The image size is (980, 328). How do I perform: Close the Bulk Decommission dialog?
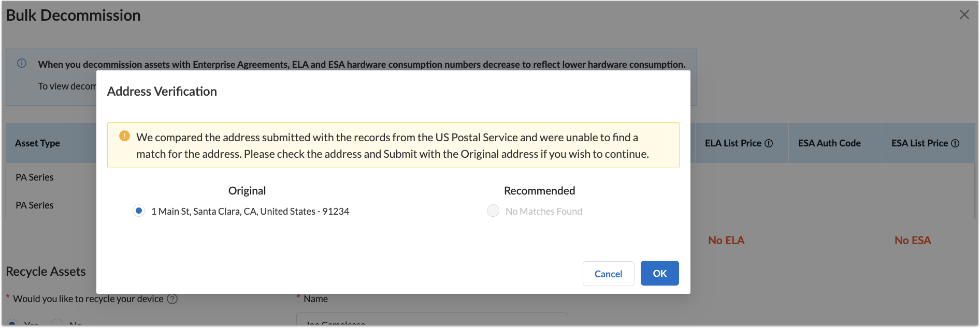click(x=964, y=14)
